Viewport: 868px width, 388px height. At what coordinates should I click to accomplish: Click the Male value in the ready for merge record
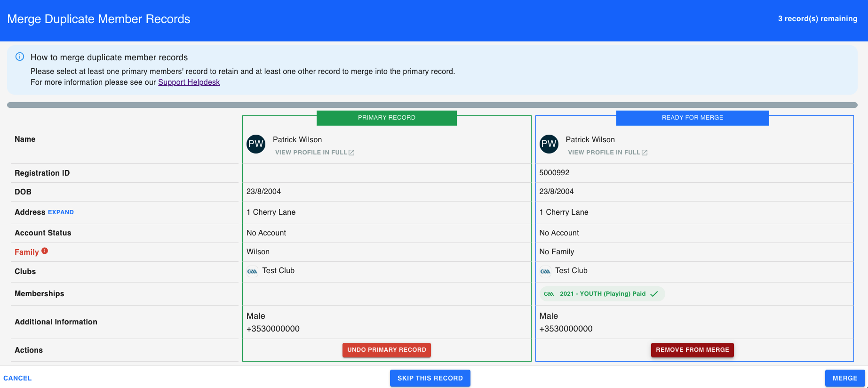coord(549,316)
